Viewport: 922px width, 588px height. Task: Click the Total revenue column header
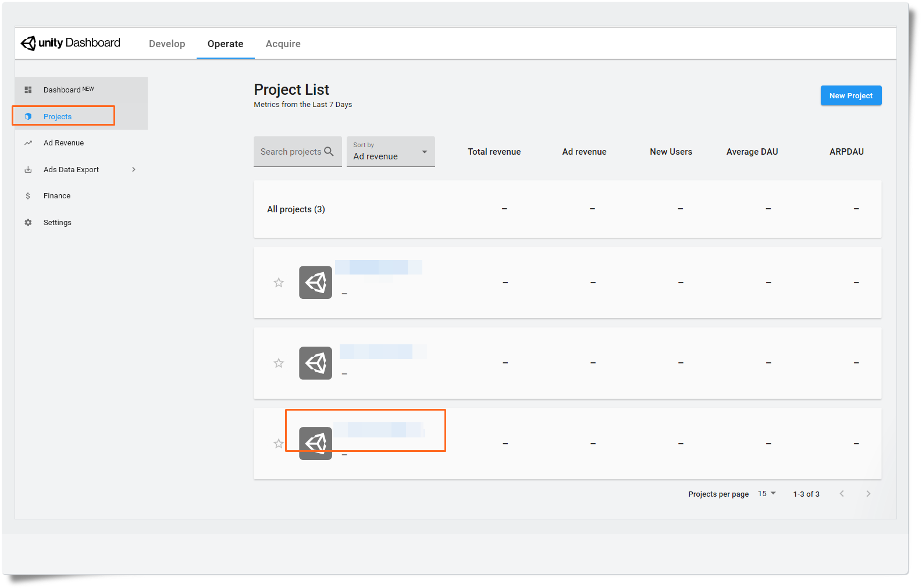(494, 152)
